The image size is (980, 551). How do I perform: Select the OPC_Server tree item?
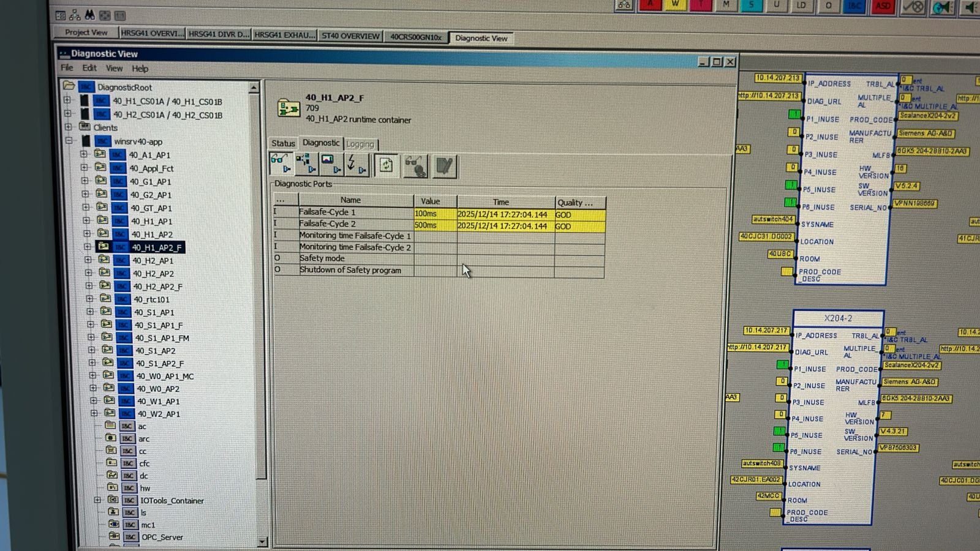(x=162, y=537)
